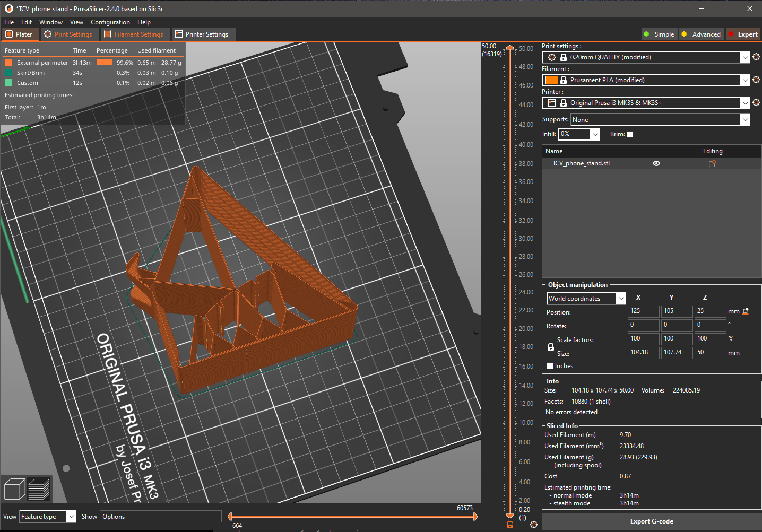Toggle visibility eye of TCV_phone_stand.stl
This screenshot has height=532, width=762.
point(656,163)
